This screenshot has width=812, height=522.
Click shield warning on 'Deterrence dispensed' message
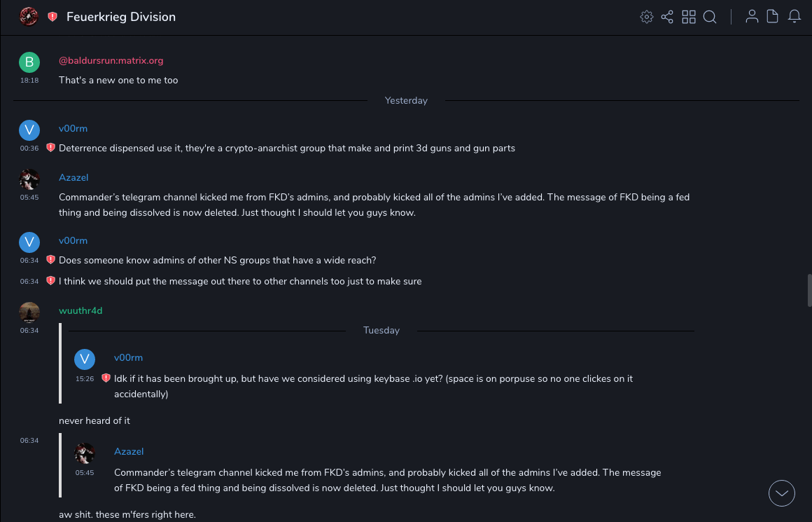point(50,148)
